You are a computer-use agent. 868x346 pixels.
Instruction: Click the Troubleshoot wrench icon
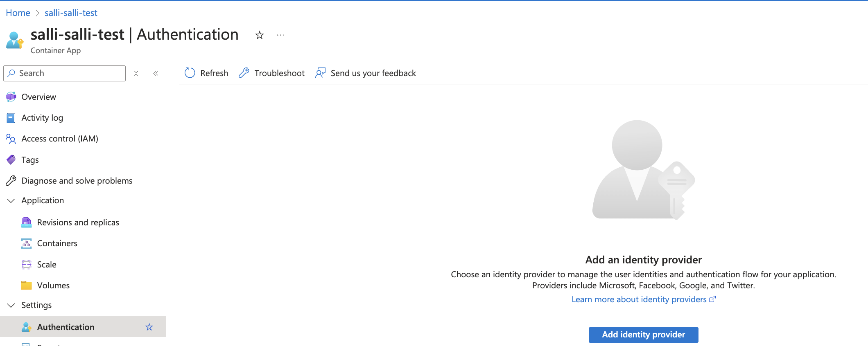(x=244, y=73)
